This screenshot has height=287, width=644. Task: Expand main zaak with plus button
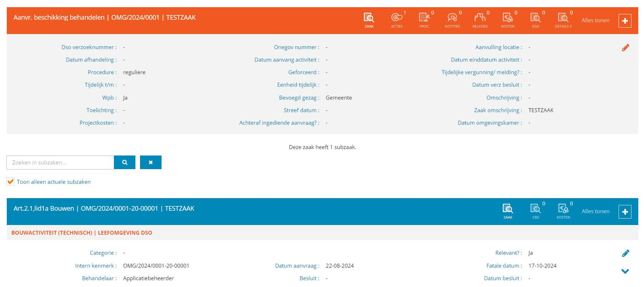(x=625, y=21)
